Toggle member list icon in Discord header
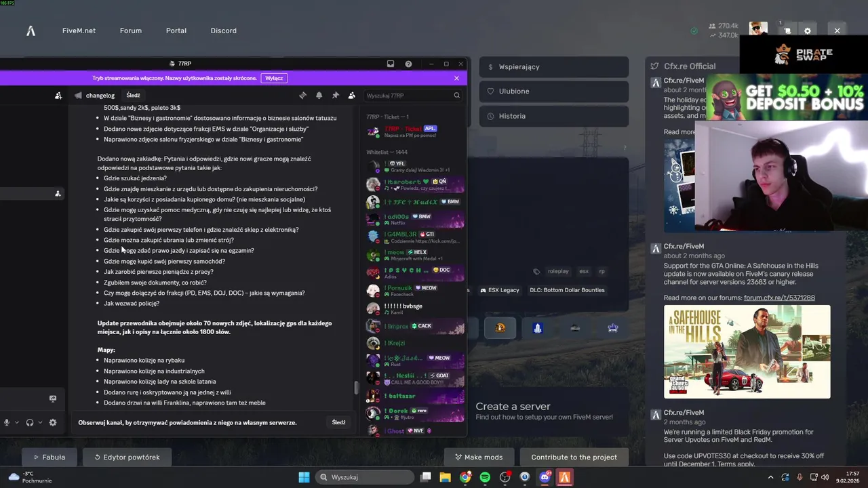868x488 pixels. point(351,96)
